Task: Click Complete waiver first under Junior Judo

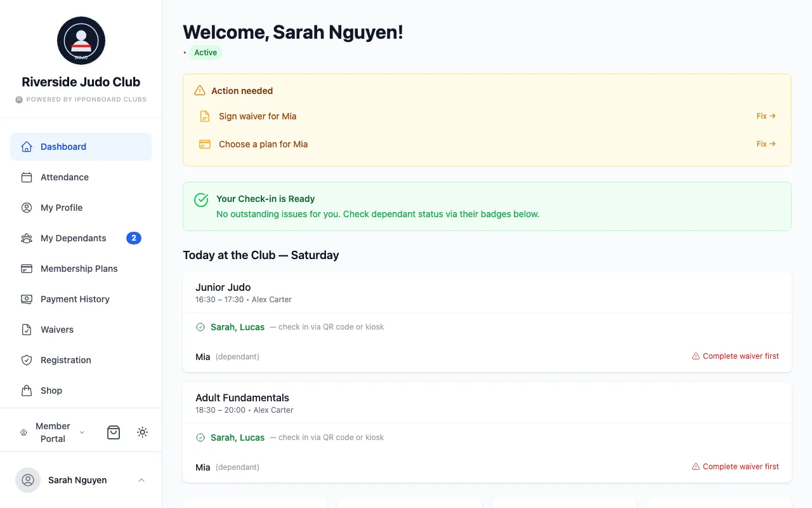Action: coord(735,356)
